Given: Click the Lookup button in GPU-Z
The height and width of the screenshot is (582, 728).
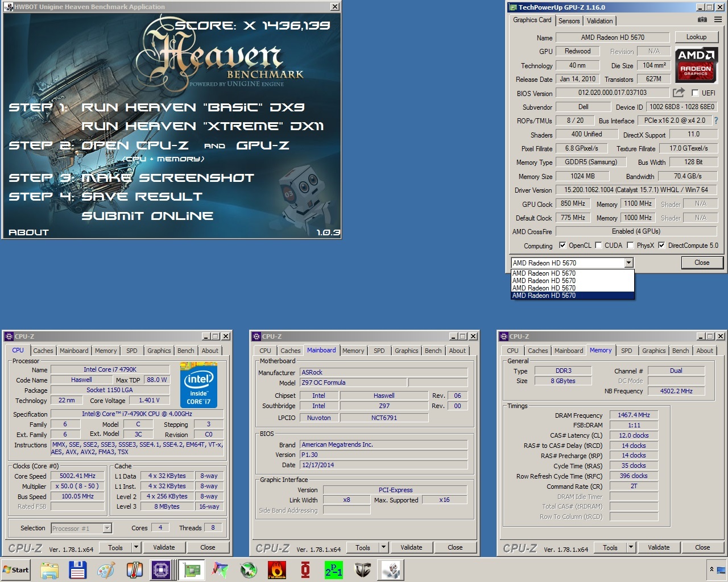Looking at the screenshot, I should click(696, 37).
